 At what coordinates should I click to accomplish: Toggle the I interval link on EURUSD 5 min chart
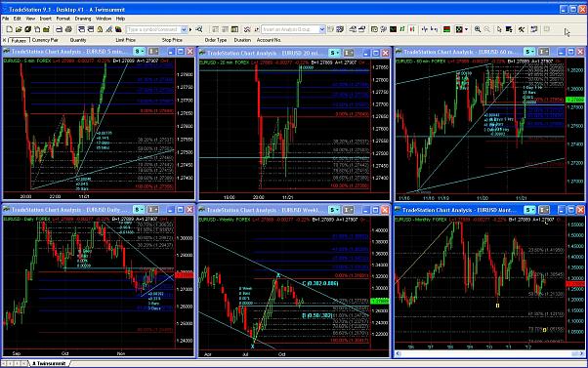click(x=153, y=52)
